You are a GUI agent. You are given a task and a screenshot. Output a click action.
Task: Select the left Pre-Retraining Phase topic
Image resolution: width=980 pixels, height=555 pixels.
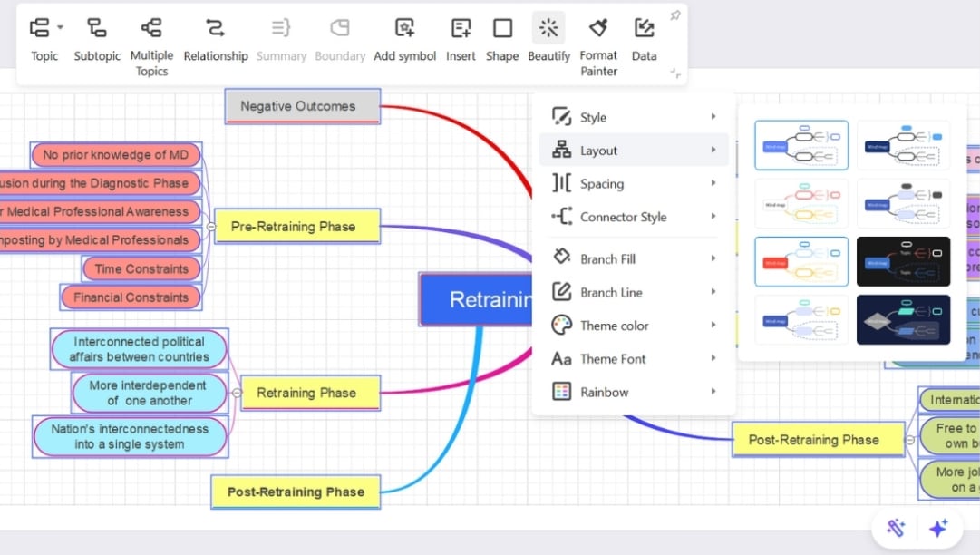click(x=296, y=226)
